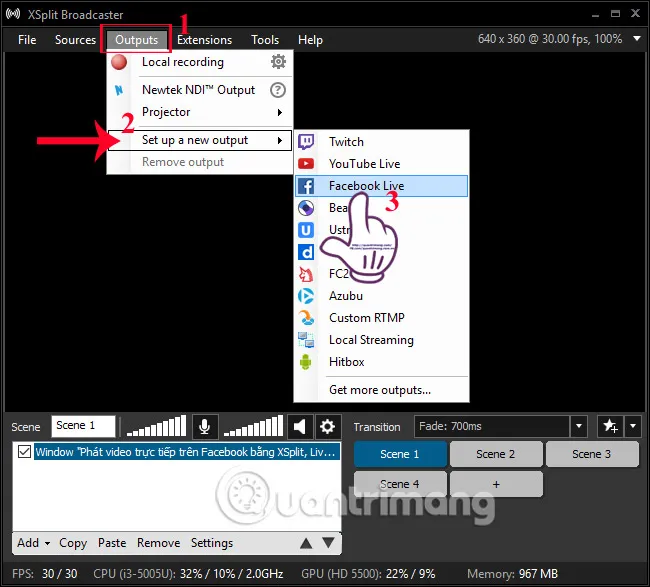Click the add transition star icon
The width and height of the screenshot is (650, 587).
[610, 426]
